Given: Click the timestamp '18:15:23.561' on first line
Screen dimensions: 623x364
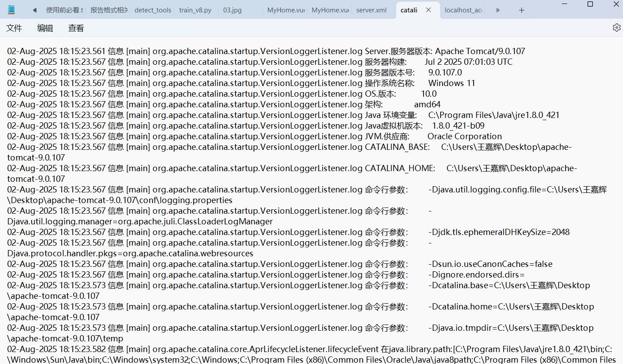Looking at the screenshot, I should point(82,51).
